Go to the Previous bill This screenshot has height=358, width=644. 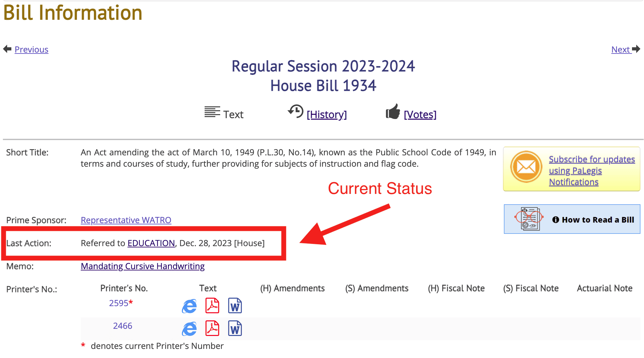tap(31, 50)
